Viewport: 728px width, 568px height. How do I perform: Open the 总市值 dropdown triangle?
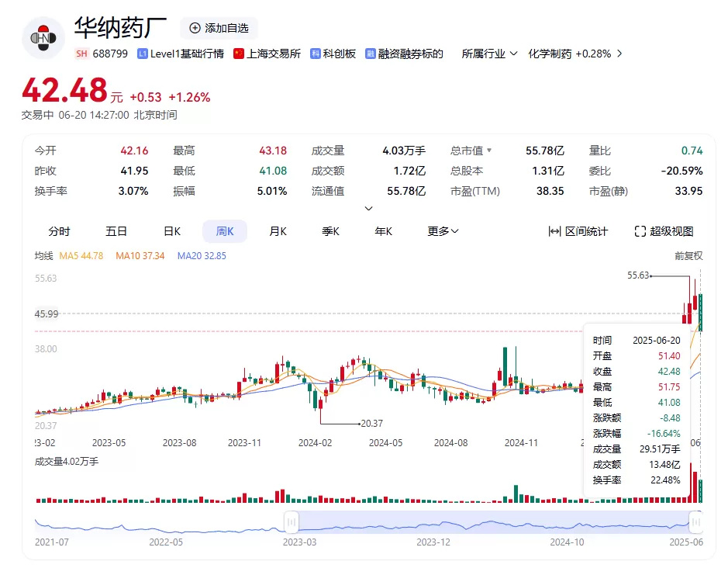[x=489, y=150]
